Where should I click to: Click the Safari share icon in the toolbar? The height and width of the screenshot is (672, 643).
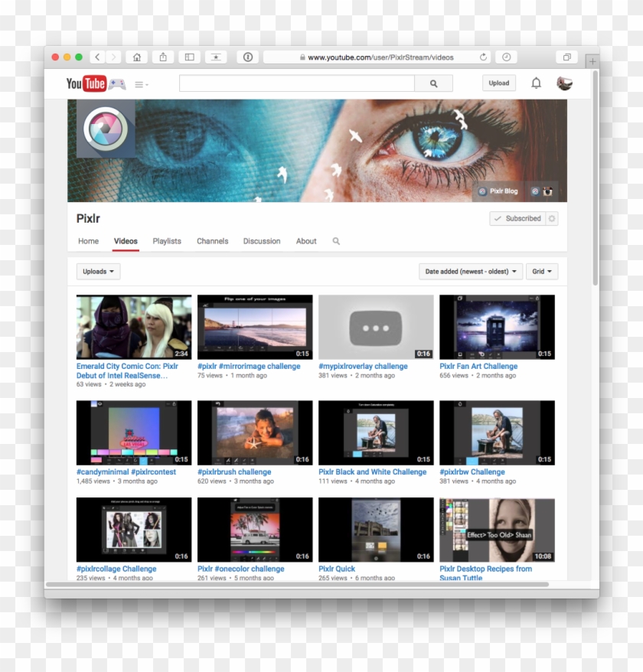(163, 57)
